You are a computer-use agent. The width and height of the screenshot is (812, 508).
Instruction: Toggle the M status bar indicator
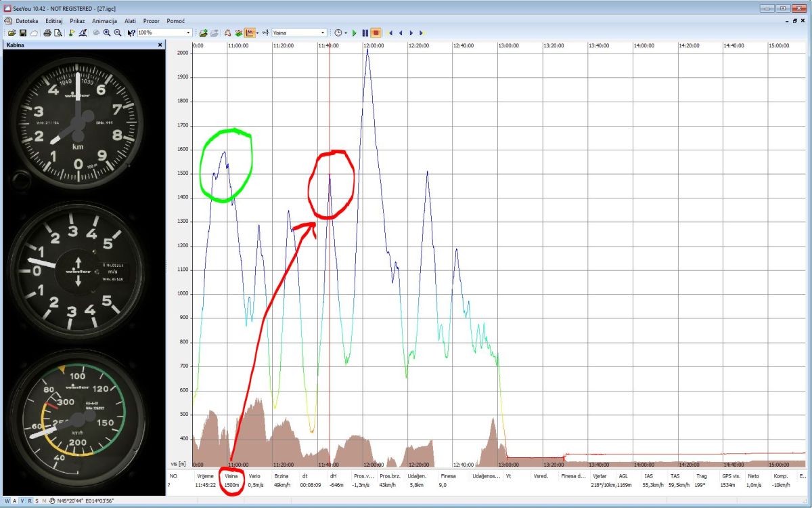(x=43, y=501)
